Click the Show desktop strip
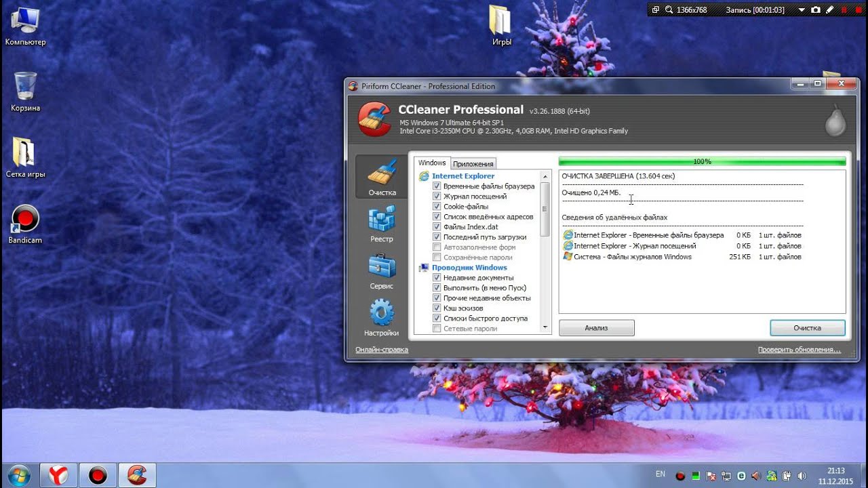 pos(863,475)
